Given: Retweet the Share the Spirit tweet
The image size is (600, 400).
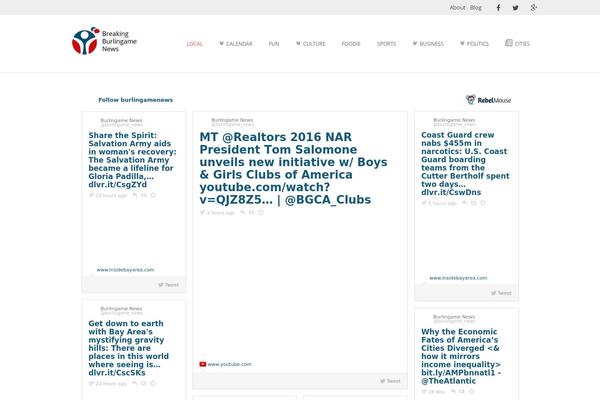Looking at the screenshot, I should 143,195.
